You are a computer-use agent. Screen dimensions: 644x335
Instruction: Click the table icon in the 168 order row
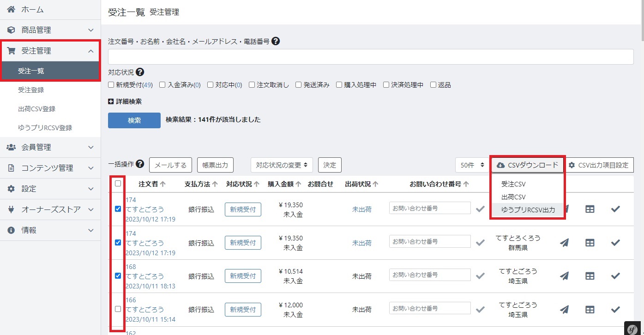590,276
